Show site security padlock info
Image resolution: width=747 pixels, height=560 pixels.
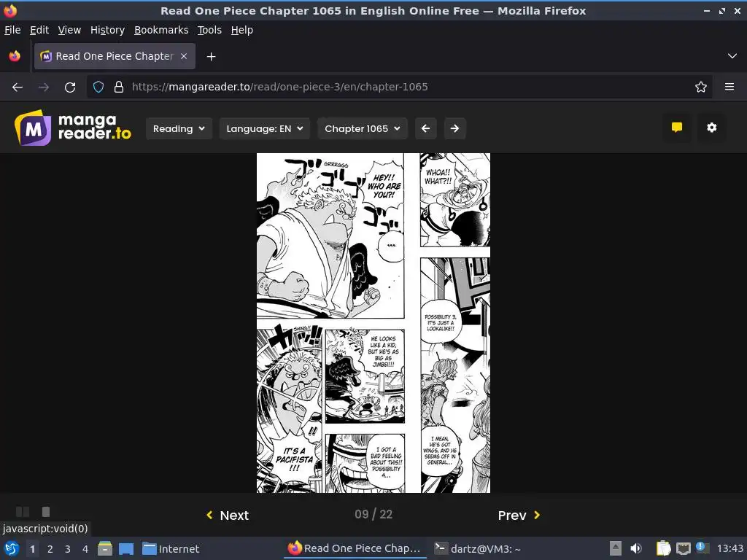119,87
